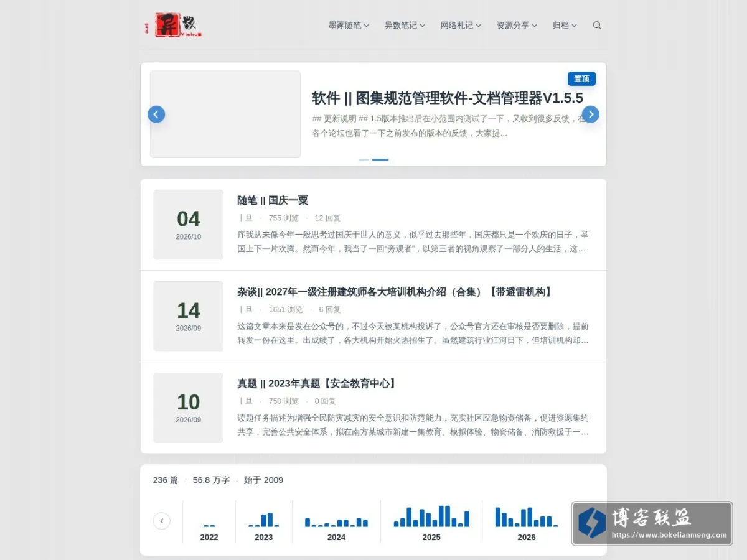Expand the 墨冢随笔 menu
The height and width of the screenshot is (560, 747).
(349, 26)
